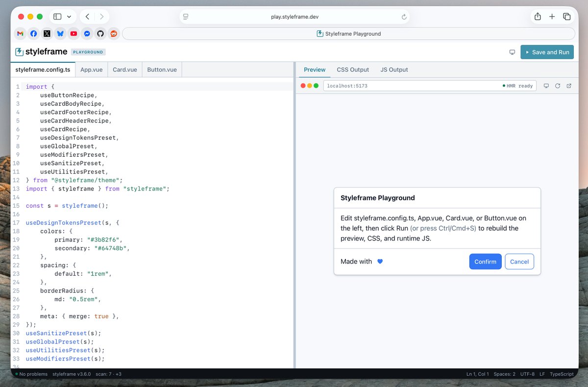Click the "@styleframe/theme" import string

85,180
